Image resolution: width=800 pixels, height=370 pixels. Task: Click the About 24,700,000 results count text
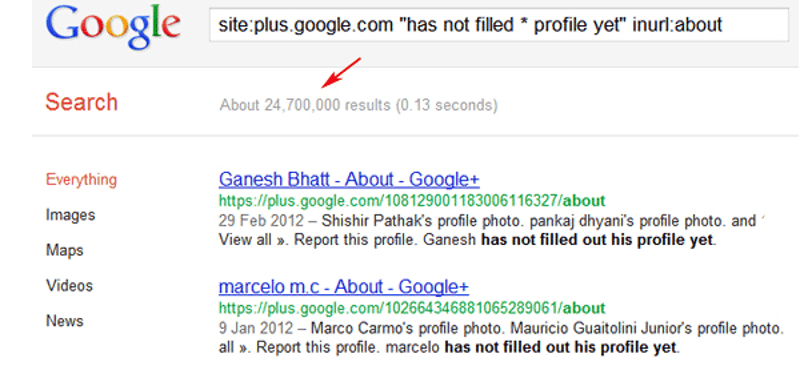coord(359,106)
